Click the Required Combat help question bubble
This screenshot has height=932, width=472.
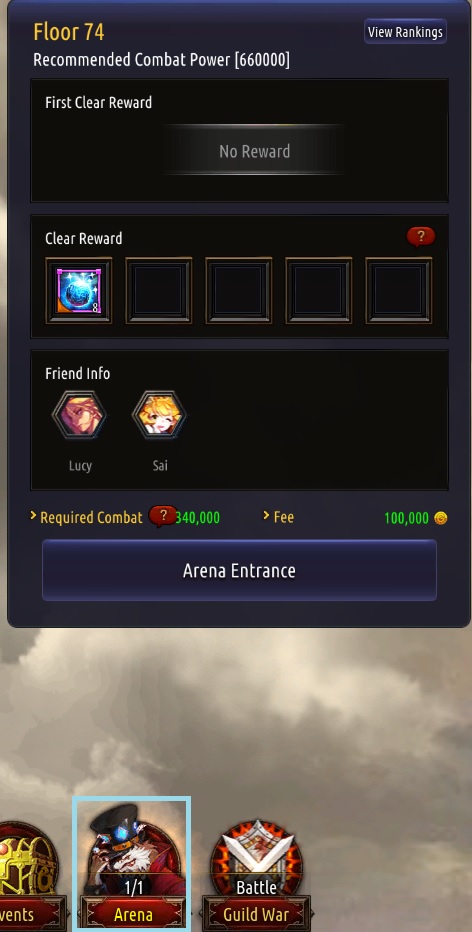[x=163, y=517]
